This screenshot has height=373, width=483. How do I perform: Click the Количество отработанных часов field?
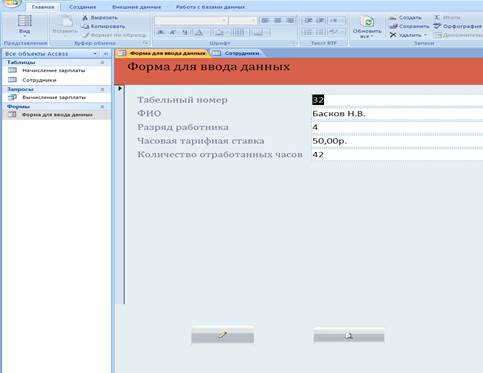point(397,155)
